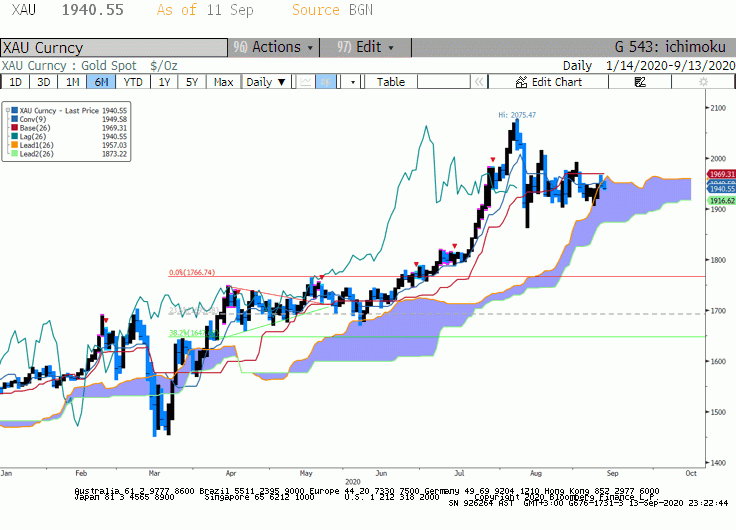Select the line chart type icon
The width and height of the screenshot is (736, 530).
[306, 82]
